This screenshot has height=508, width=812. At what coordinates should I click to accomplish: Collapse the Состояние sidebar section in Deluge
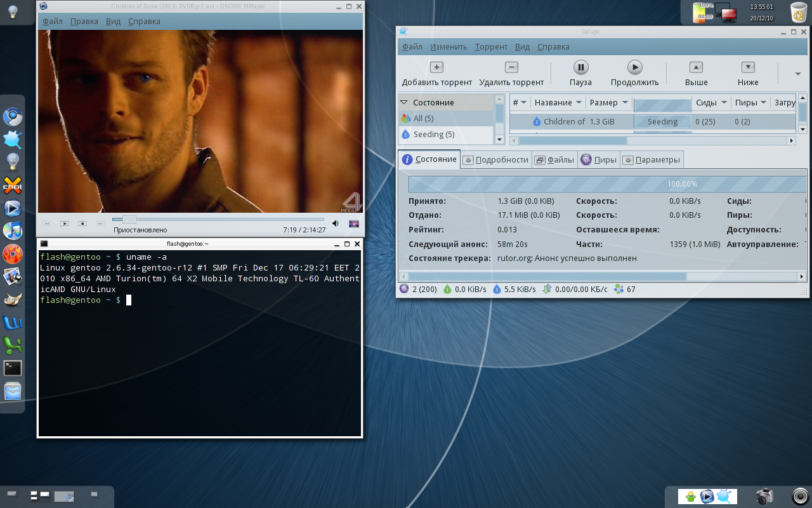pos(403,102)
